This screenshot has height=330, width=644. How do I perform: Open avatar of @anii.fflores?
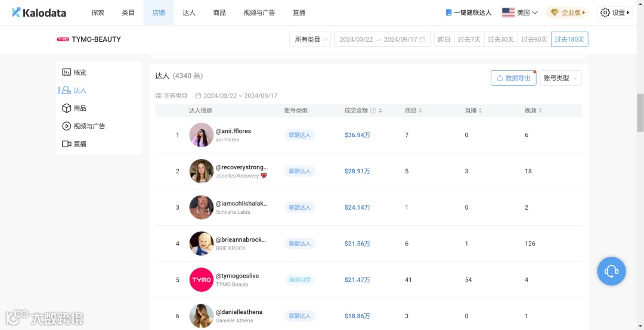point(202,135)
